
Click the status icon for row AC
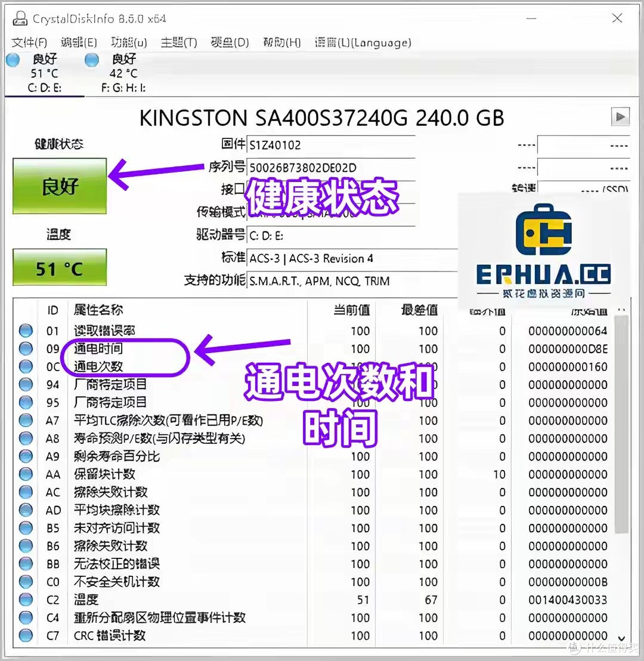pyautogui.click(x=26, y=492)
